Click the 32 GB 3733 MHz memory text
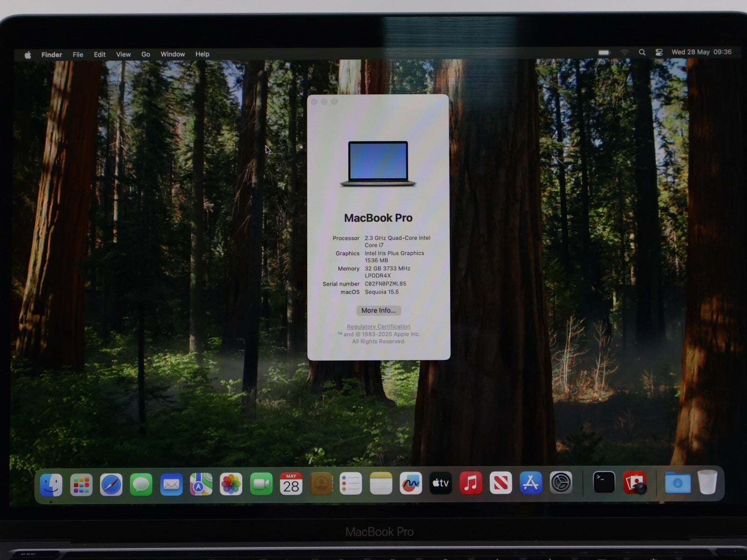The width and height of the screenshot is (747, 560). 388,272
